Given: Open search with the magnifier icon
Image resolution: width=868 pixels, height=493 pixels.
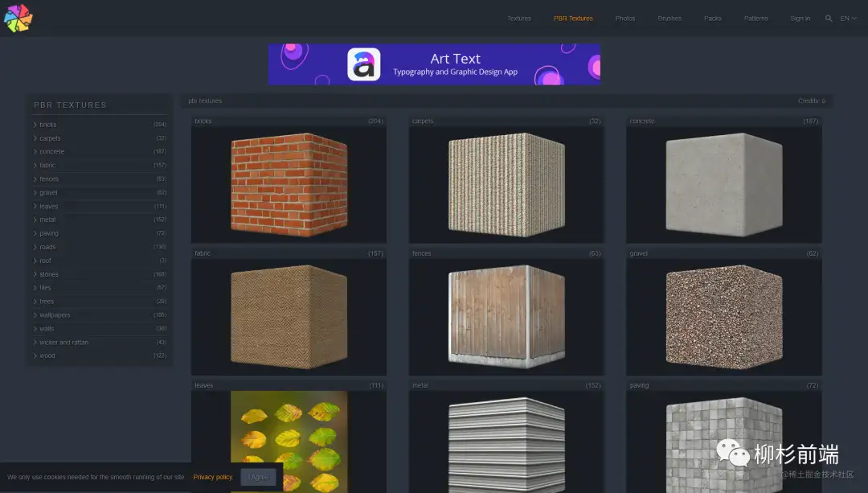Looking at the screenshot, I should 829,18.
